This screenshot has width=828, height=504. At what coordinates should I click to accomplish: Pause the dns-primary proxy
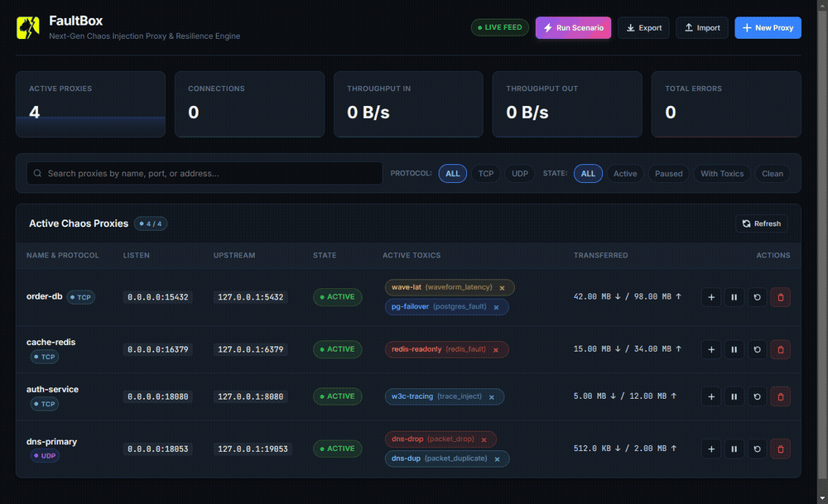click(734, 449)
